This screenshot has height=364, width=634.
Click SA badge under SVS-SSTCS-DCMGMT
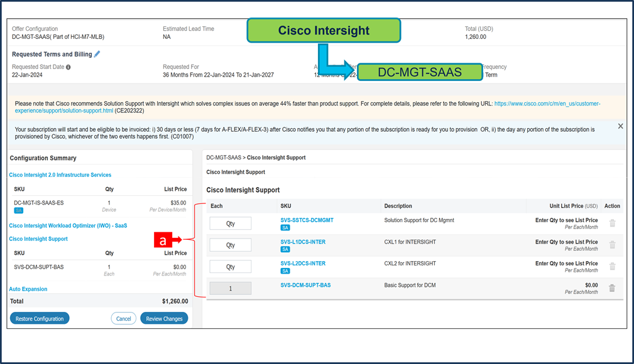click(x=285, y=228)
